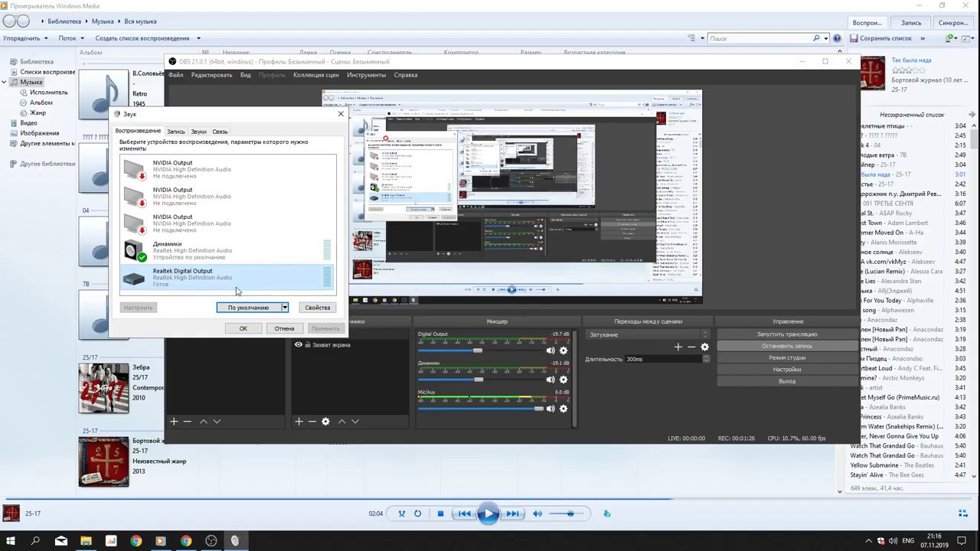Mute the Динамики channel in OBS mixer
Viewport: 980px width, 551px height.
click(550, 380)
